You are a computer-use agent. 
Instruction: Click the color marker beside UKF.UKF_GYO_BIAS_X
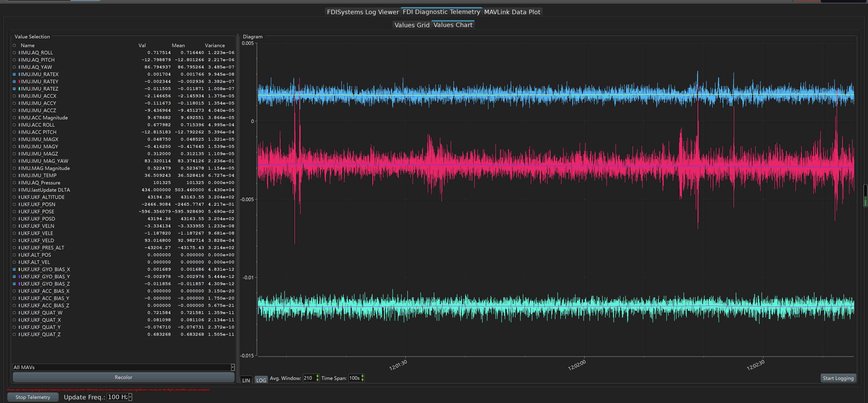(19, 269)
